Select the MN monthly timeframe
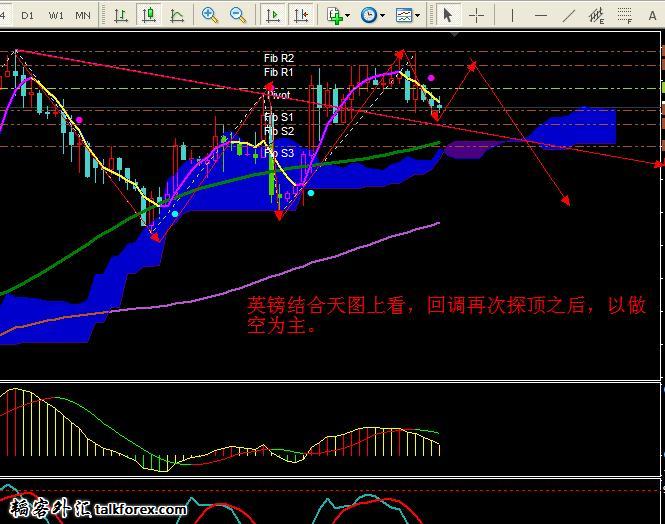The width and height of the screenshot is (665, 524). pyautogui.click(x=83, y=15)
